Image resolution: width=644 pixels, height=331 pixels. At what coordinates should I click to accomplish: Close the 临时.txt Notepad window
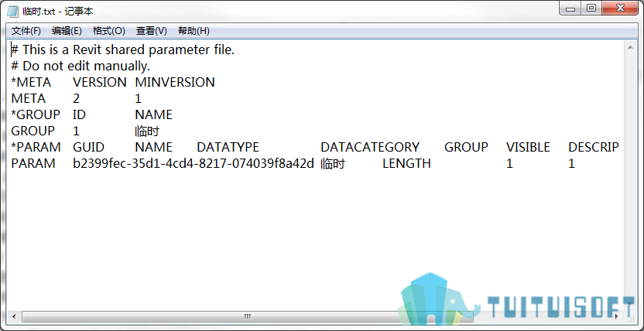(619, 9)
